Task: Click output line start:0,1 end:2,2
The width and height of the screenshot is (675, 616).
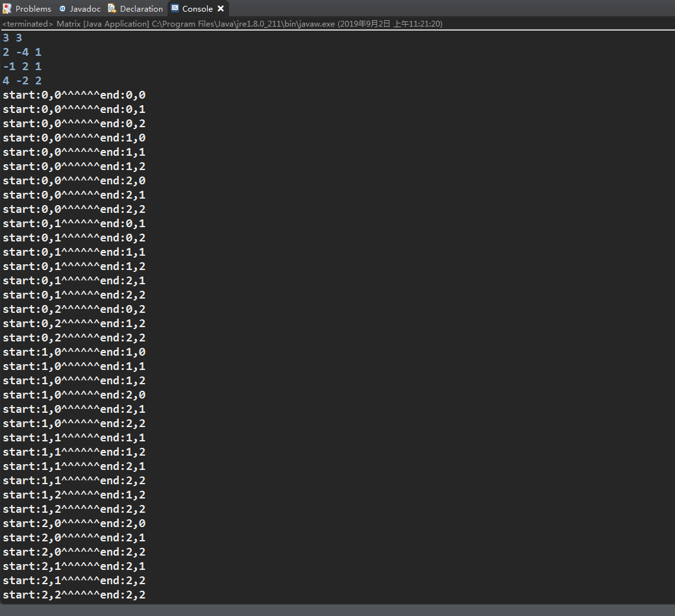Action: pyautogui.click(x=74, y=295)
